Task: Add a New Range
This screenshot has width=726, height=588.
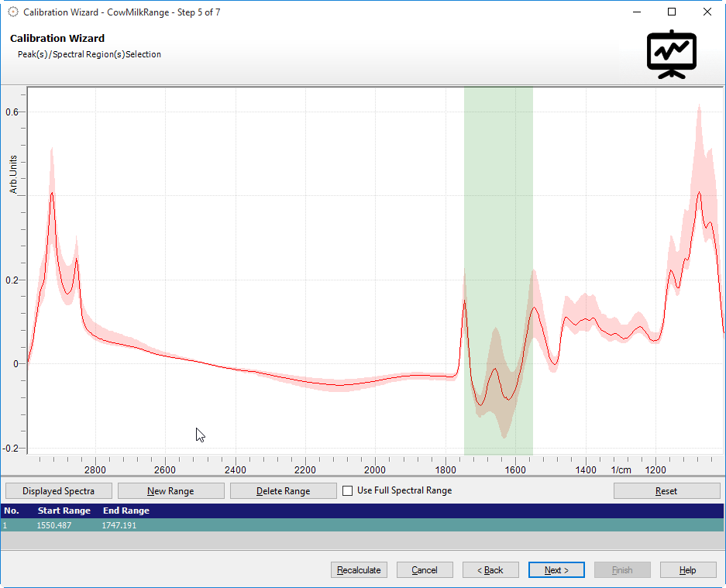Action: pyautogui.click(x=170, y=491)
